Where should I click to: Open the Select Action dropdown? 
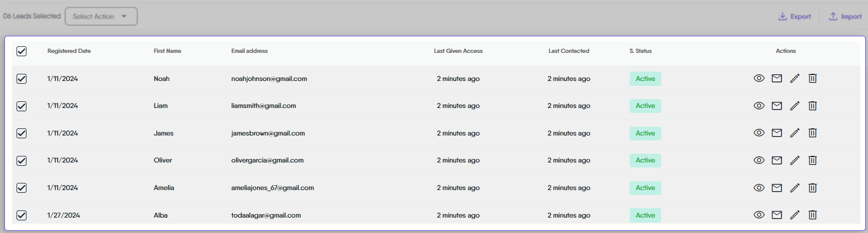pyautogui.click(x=101, y=17)
